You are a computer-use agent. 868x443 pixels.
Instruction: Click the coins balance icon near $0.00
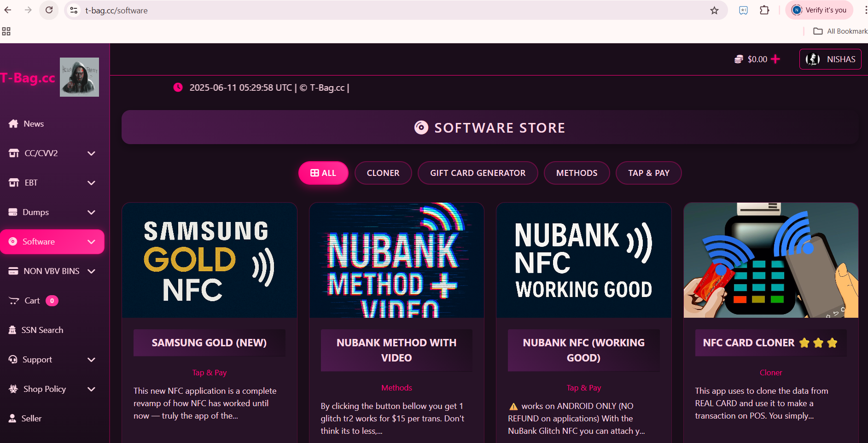pos(739,59)
